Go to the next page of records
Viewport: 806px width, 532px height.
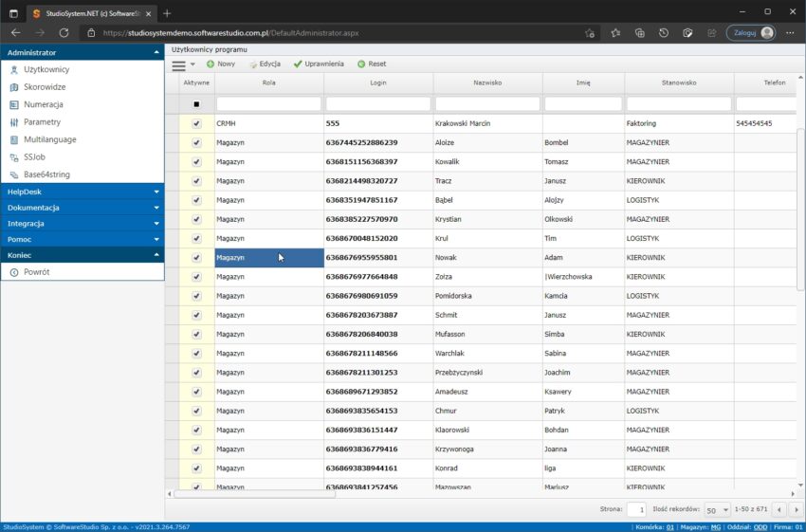(x=795, y=510)
